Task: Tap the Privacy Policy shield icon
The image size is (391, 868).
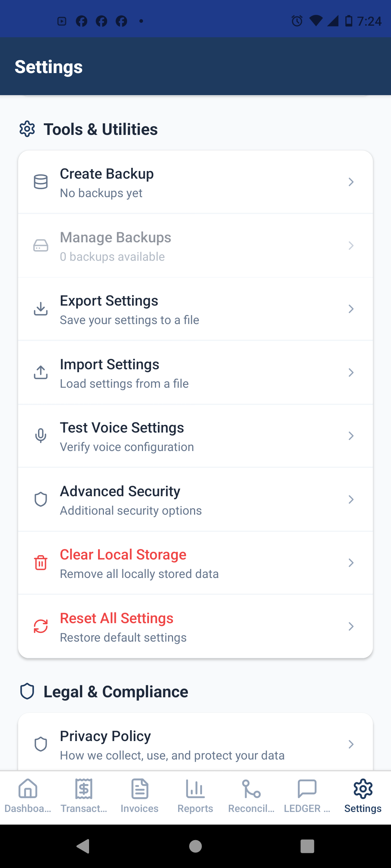Action: (x=41, y=744)
